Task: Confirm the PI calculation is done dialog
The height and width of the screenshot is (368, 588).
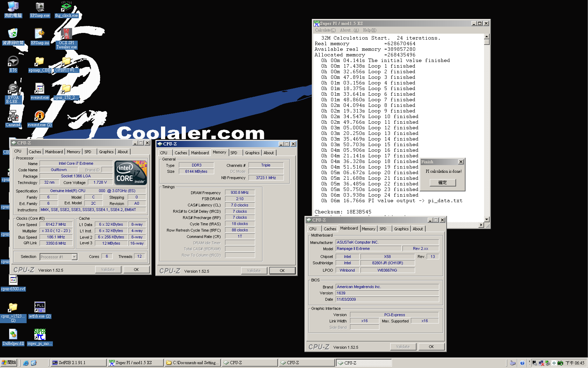Action: tap(443, 183)
